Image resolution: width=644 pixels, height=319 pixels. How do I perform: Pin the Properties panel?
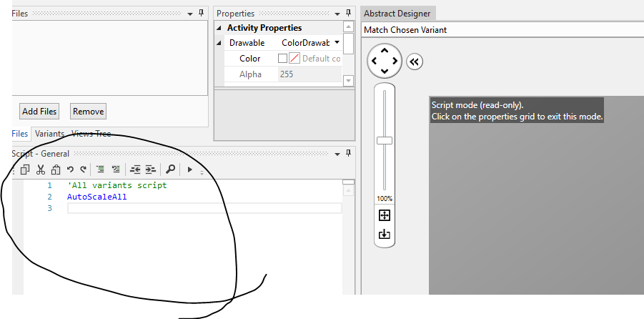point(348,13)
